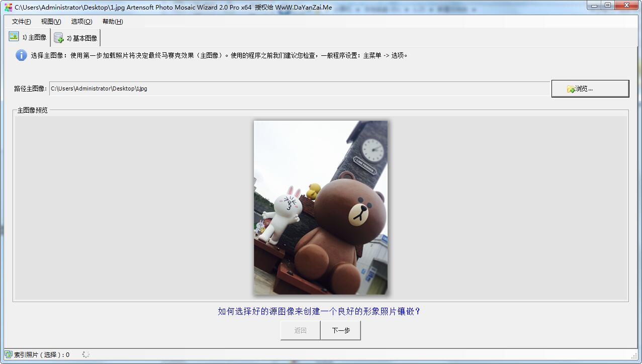Click the loading spinner in status bar

[x=86, y=354]
